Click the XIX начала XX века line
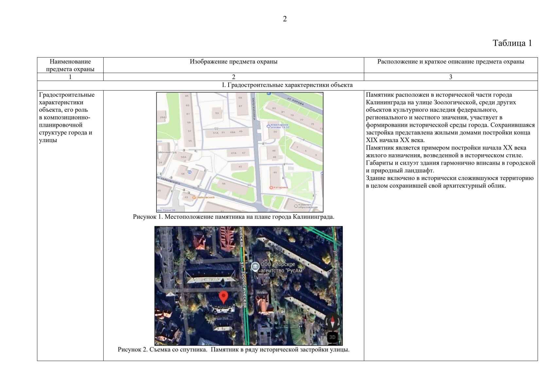The height and width of the screenshot is (392, 555). click(x=395, y=140)
